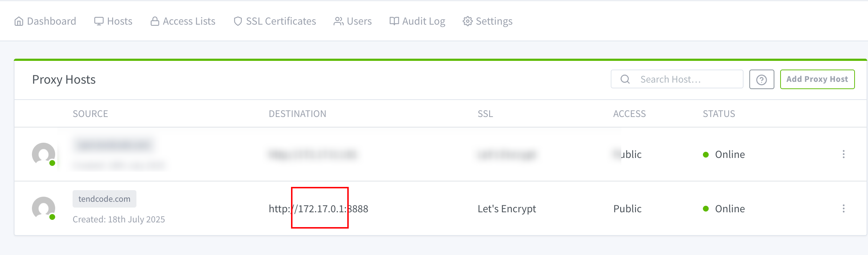Image resolution: width=868 pixels, height=255 pixels.
Task: Expand the Hosts navigation menu
Action: (113, 21)
